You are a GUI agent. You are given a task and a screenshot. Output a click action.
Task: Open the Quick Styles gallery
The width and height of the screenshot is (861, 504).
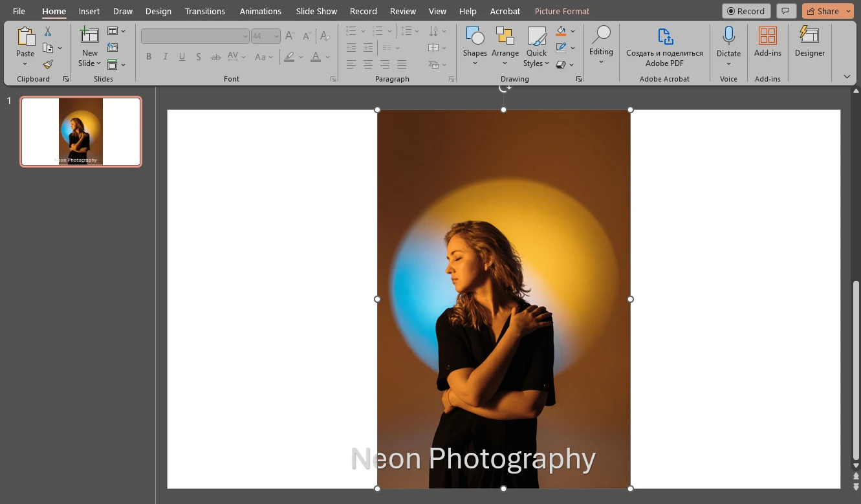[x=536, y=45]
